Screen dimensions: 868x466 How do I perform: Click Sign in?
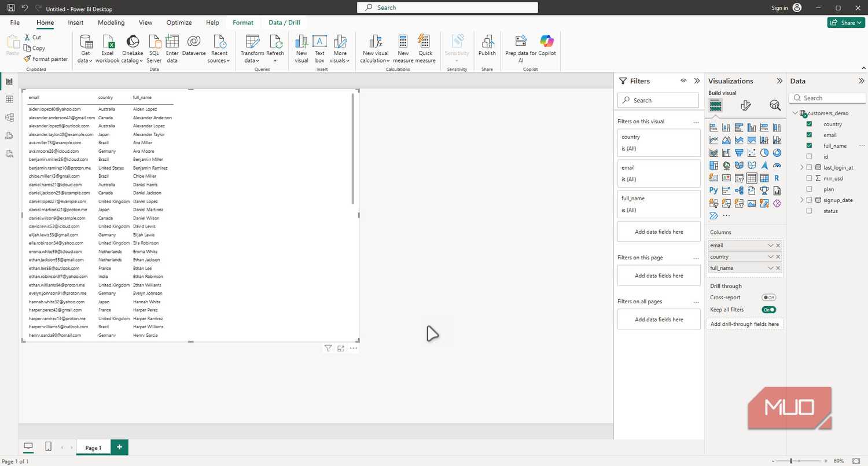coord(779,8)
